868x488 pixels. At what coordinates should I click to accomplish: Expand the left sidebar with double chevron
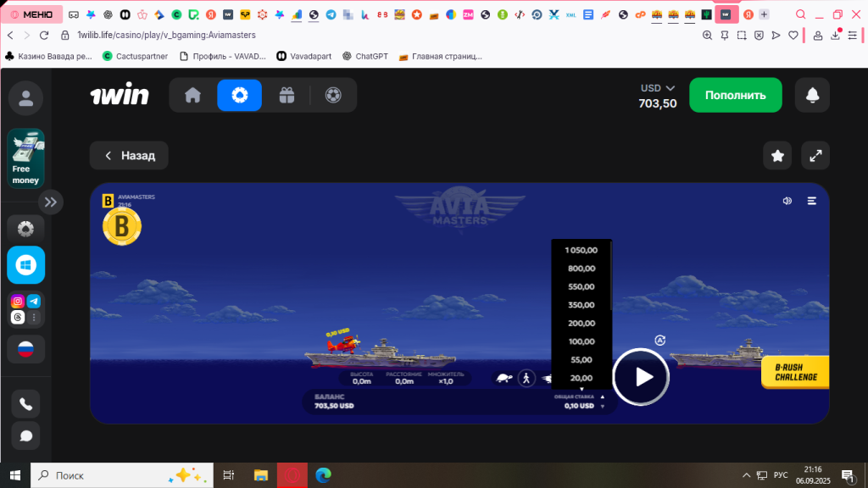click(x=50, y=202)
